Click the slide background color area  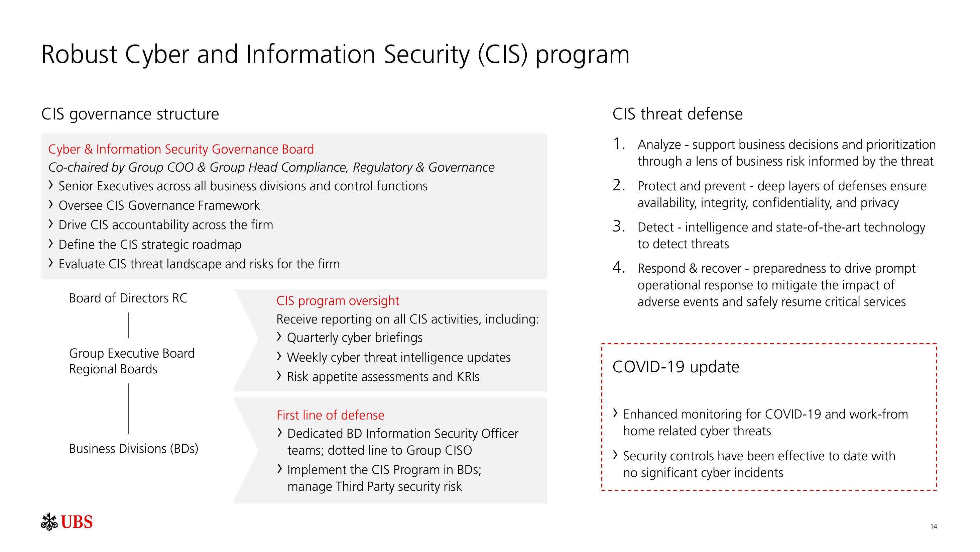click(490, 276)
